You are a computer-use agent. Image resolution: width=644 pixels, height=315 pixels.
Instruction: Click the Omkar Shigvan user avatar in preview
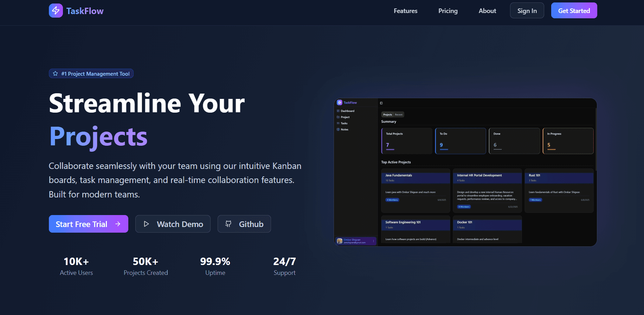pos(340,241)
